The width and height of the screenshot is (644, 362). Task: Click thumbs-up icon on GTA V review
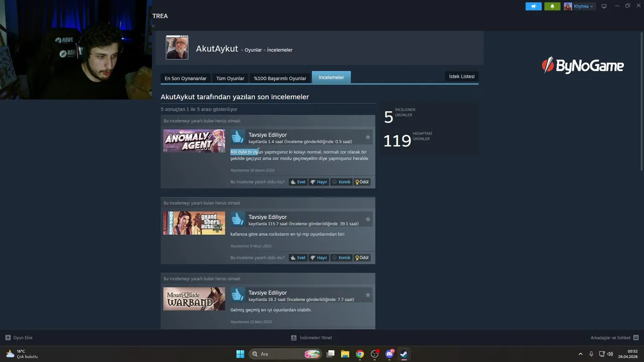click(x=237, y=219)
